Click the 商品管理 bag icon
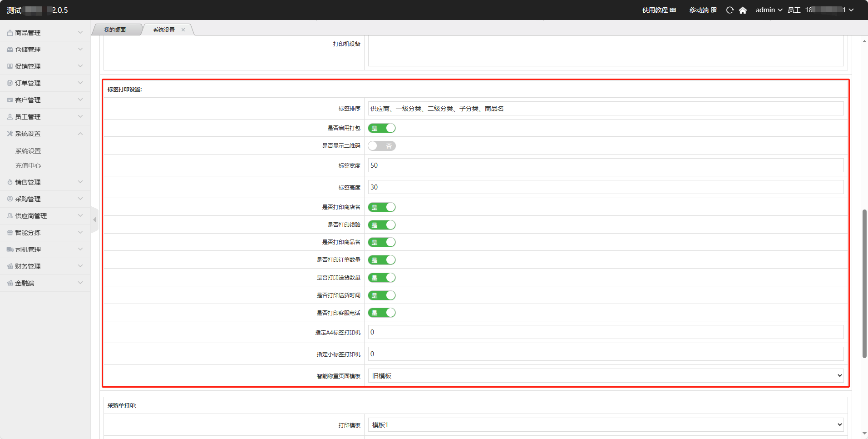Screen dimensions: 868x439 pos(10,33)
